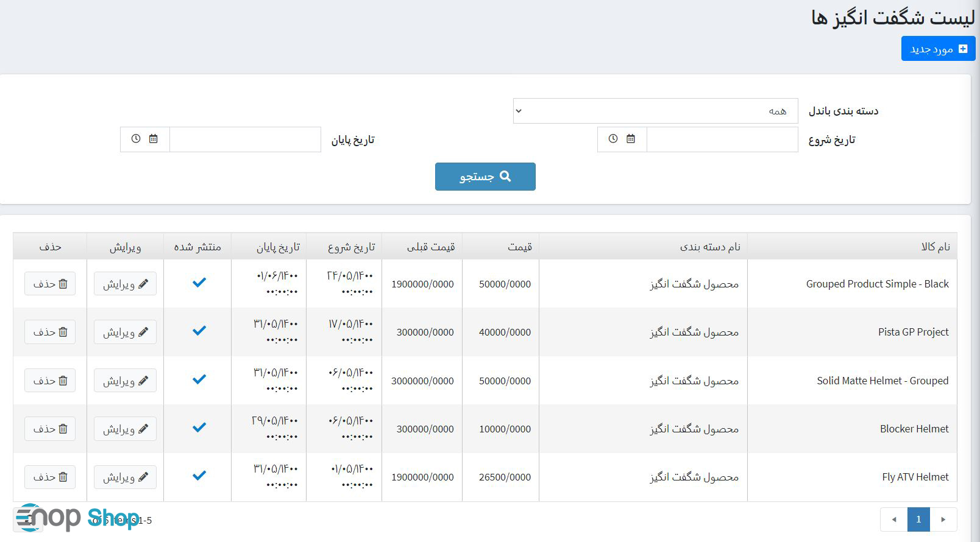Edit the Grouped Product Simple - Black row
The width and height of the screenshot is (980, 542).
(x=125, y=284)
